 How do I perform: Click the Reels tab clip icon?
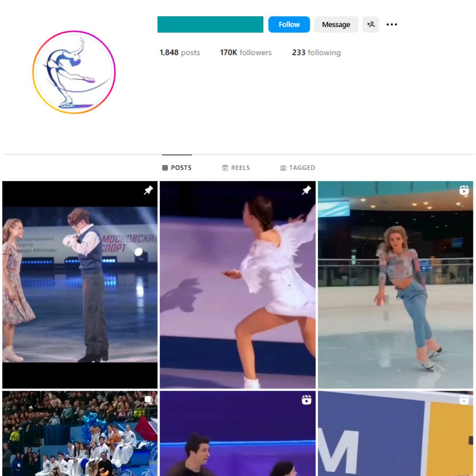pyautogui.click(x=225, y=168)
